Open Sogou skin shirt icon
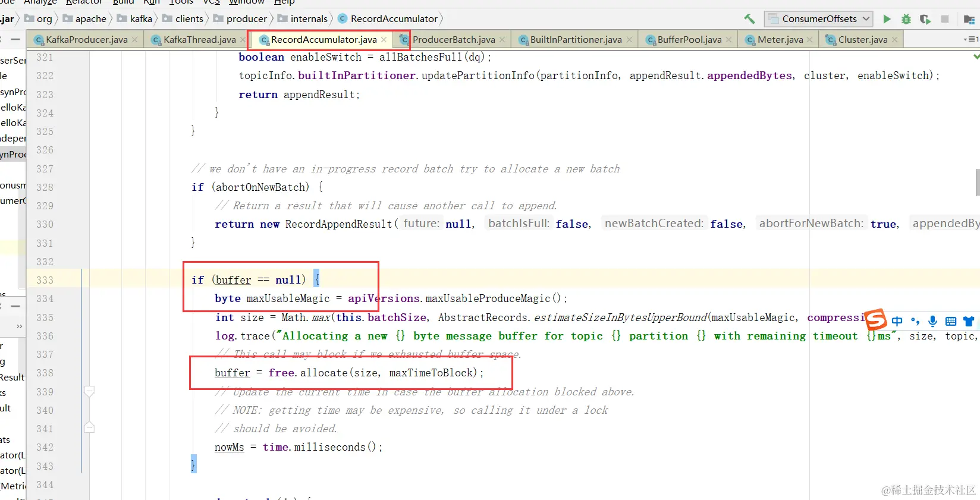This screenshot has width=980, height=500. [969, 321]
